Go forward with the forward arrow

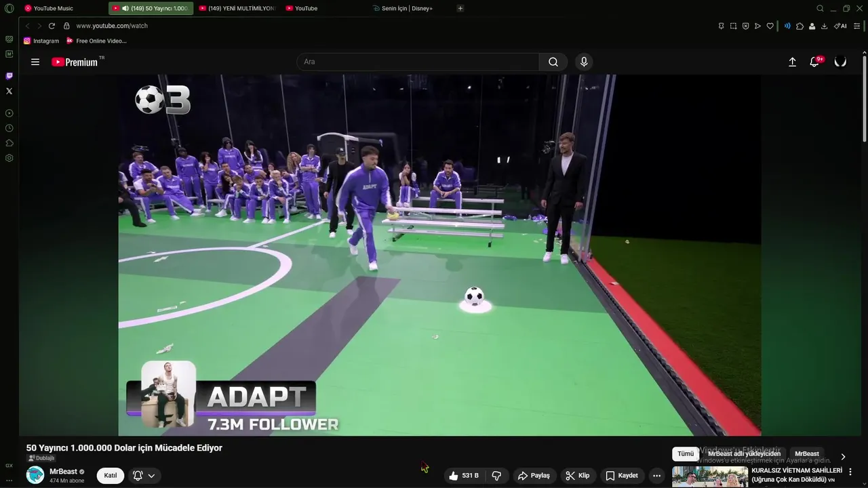(39, 26)
